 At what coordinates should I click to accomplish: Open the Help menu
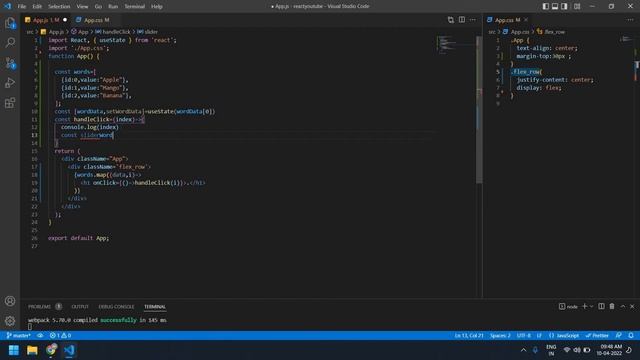pyautogui.click(x=157, y=7)
